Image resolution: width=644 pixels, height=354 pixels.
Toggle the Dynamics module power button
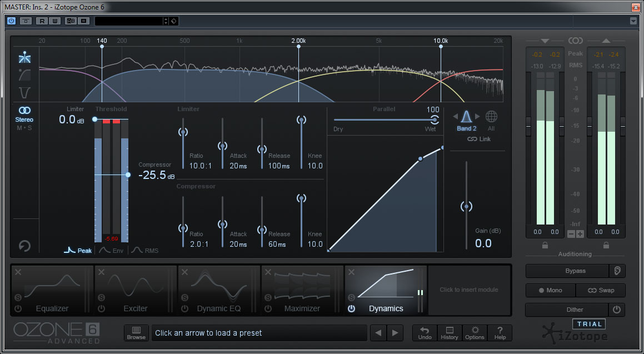pyautogui.click(x=351, y=308)
